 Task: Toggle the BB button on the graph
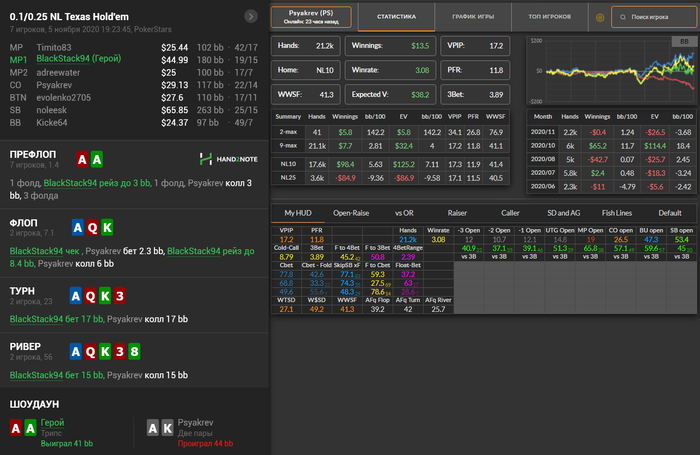point(683,41)
